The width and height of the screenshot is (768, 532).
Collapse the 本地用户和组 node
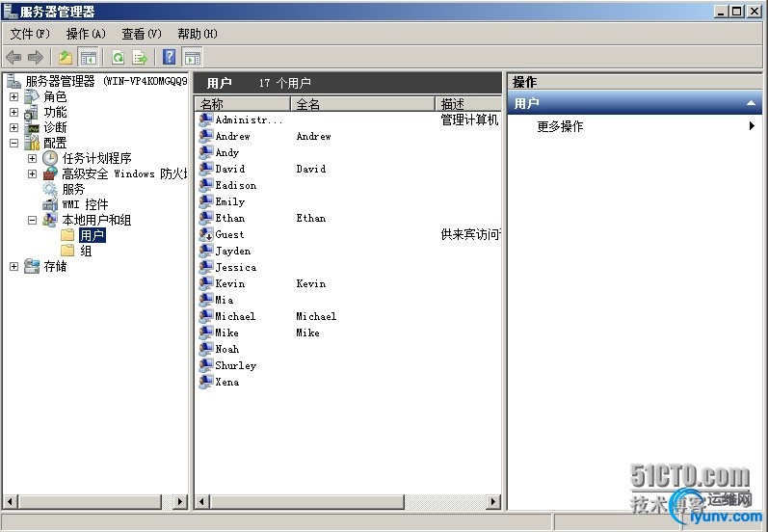coord(33,221)
